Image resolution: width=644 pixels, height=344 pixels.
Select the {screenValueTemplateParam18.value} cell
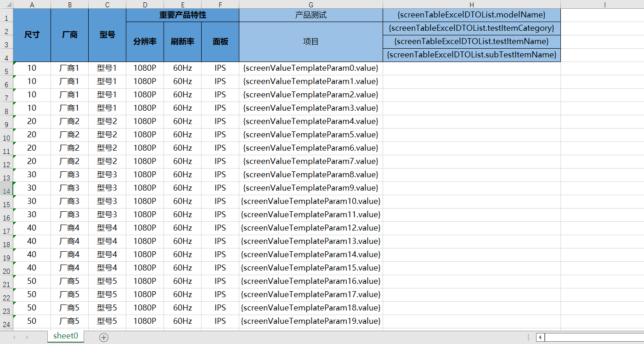(311, 308)
